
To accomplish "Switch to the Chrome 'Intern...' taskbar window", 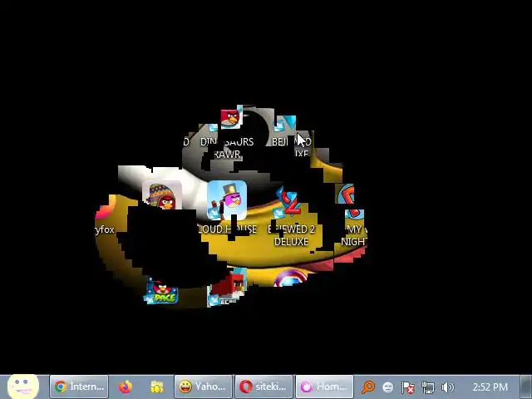I will (79, 387).
